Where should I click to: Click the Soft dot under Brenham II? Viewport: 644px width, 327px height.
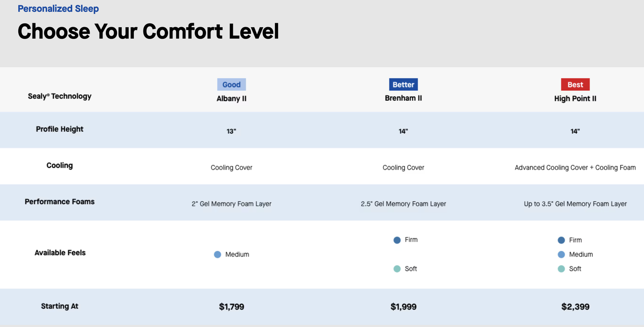(397, 269)
